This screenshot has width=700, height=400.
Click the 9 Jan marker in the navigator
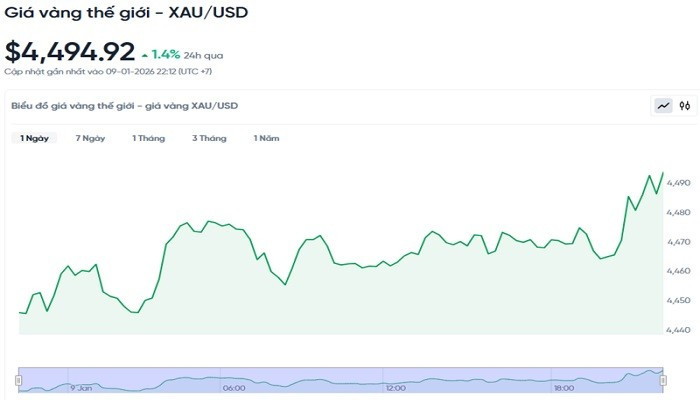(x=80, y=387)
